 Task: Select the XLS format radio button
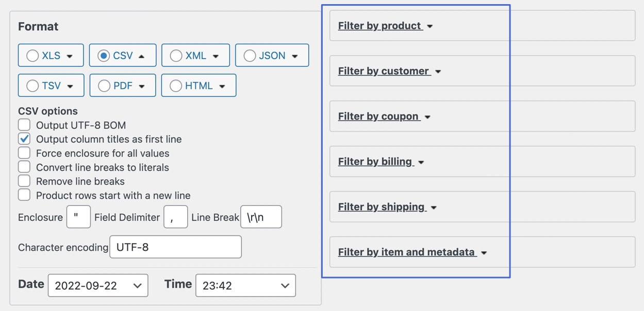[x=32, y=56]
